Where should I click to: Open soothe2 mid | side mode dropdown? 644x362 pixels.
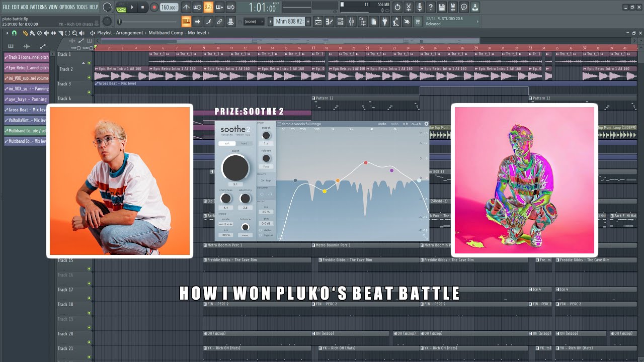[226, 224]
